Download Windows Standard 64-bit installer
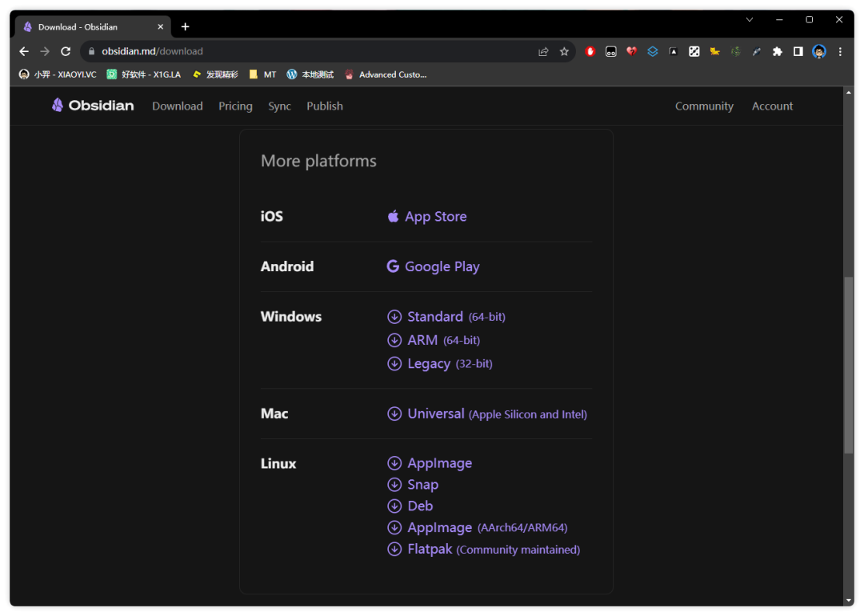This screenshot has height=616, width=864. point(435,317)
